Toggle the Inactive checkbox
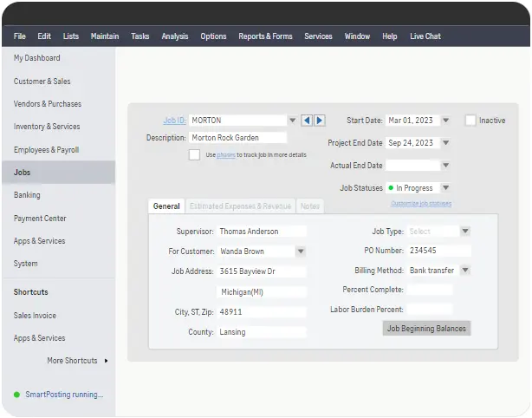This screenshot has width=532, height=418. [x=470, y=121]
